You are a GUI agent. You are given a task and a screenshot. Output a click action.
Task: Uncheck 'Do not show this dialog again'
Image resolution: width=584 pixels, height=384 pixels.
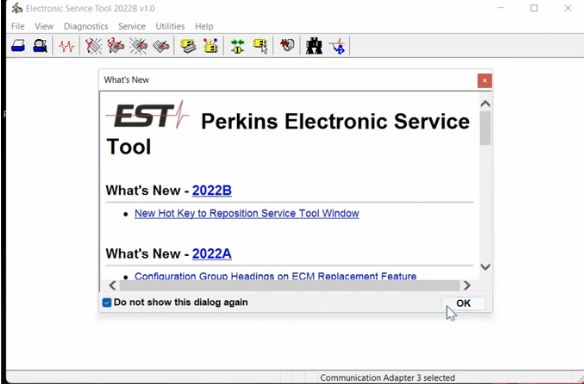pyautogui.click(x=107, y=302)
